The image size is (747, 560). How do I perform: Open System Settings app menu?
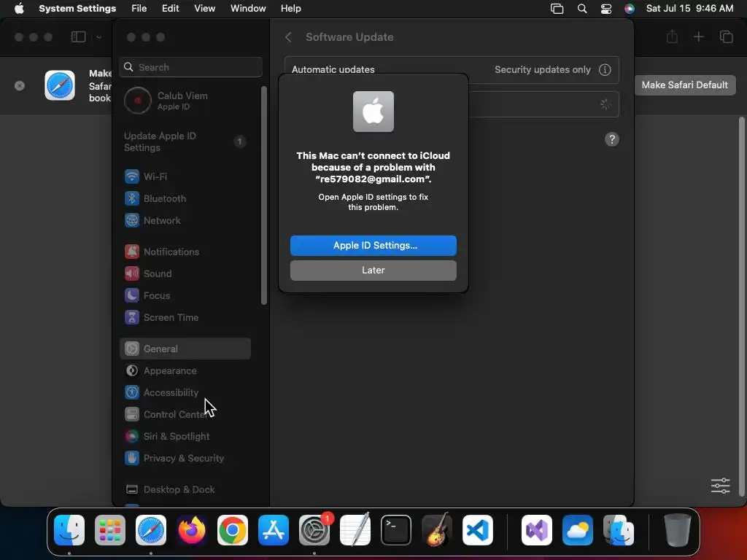point(77,9)
